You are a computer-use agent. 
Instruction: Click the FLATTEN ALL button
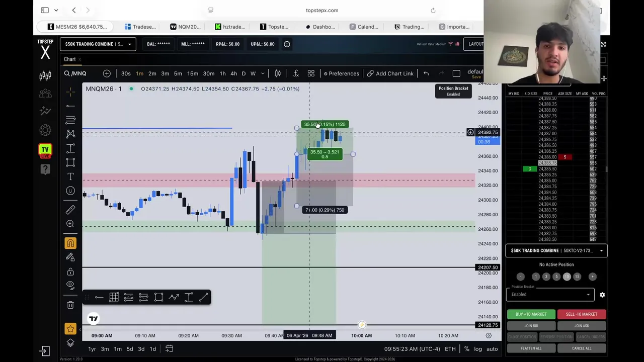(x=531, y=348)
